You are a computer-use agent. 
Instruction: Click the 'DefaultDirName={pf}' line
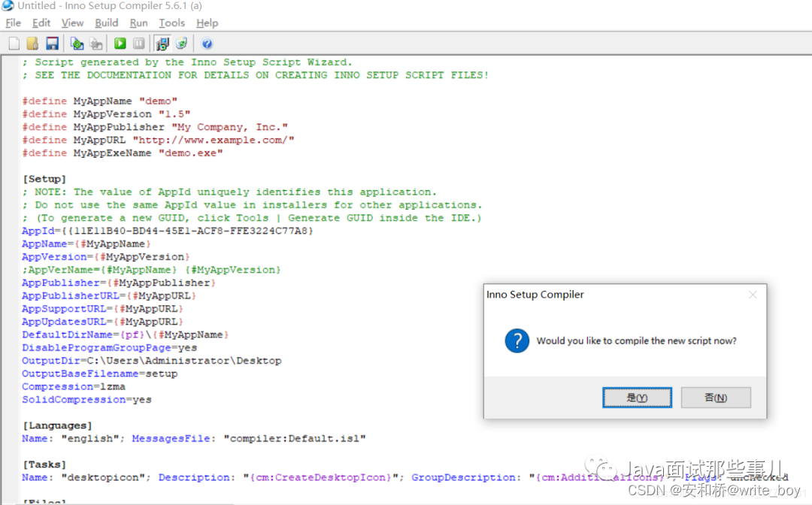pos(126,334)
